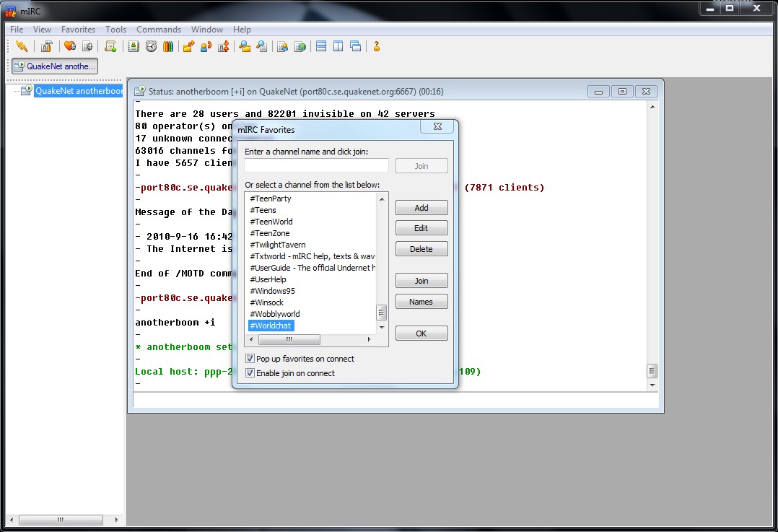Click the channel name input field
Screen dimensions: 778x532
click(316, 166)
